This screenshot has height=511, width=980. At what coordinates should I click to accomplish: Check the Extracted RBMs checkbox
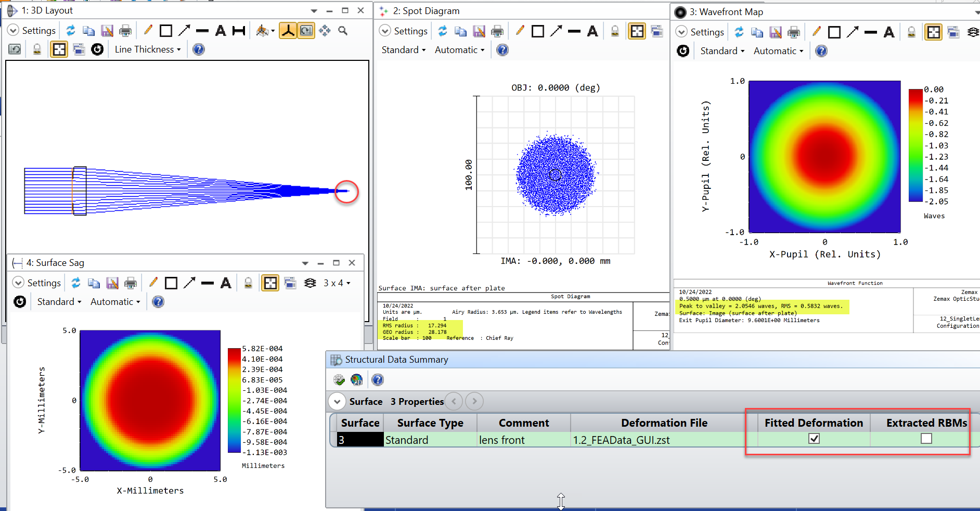tap(926, 439)
